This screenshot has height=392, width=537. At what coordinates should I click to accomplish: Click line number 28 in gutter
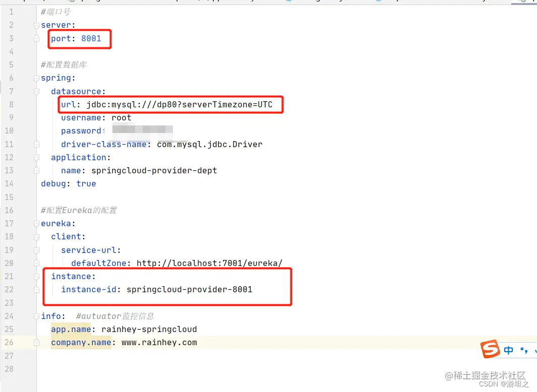pos(9,369)
